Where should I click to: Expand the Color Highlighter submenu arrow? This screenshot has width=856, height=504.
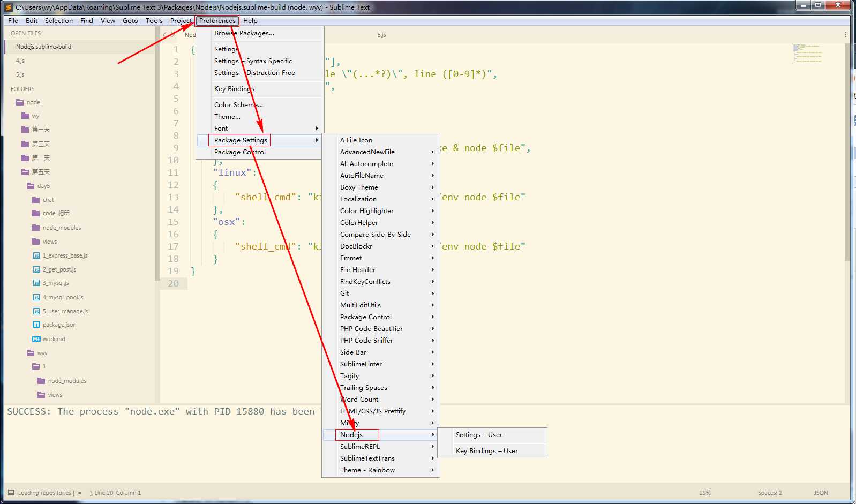click(x=433, y=211)
